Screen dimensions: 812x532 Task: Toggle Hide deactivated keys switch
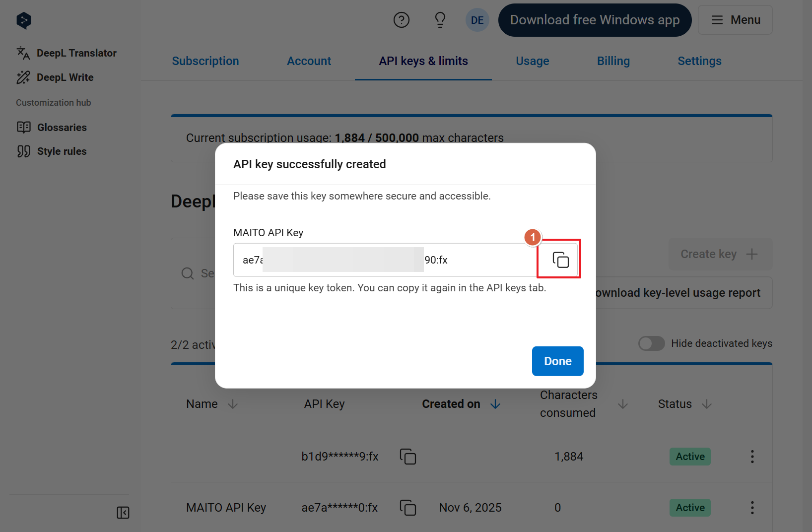(651, 343)
